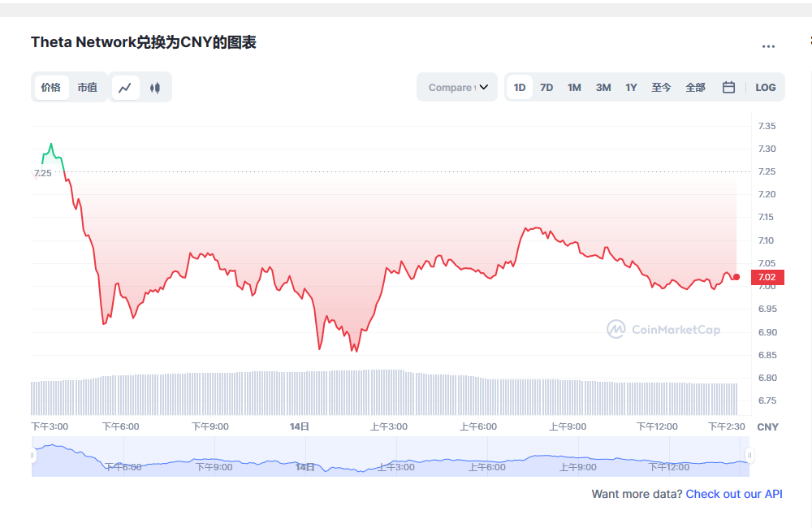Click the 上午3:00 main axis label
The width and height of the screenshot is (812, 528).
[x=389, y=426]
